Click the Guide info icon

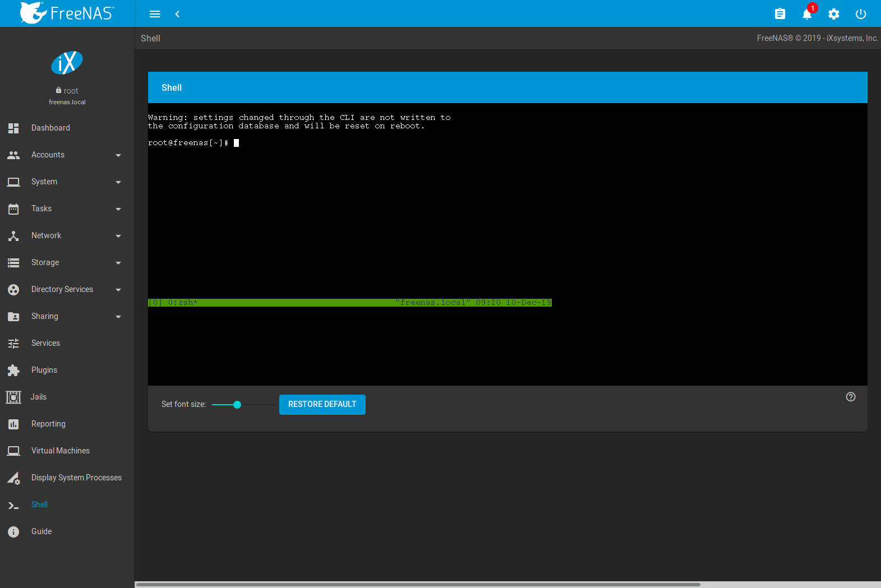[13, 532]
